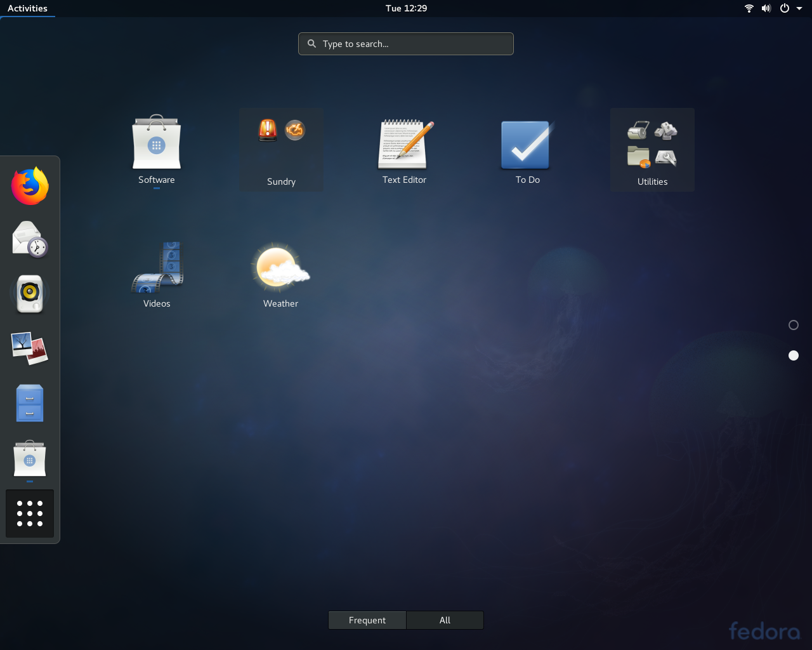Expand the system menu arrow
This screenshot has width=812, height=650.
point(799,8)
